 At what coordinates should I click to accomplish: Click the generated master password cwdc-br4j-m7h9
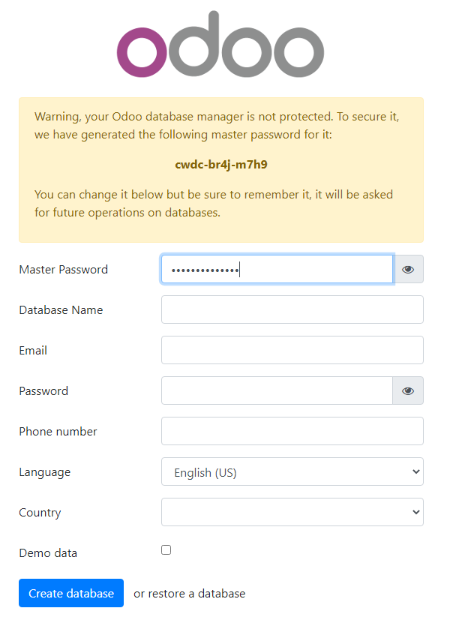click(x=221, y=165)
